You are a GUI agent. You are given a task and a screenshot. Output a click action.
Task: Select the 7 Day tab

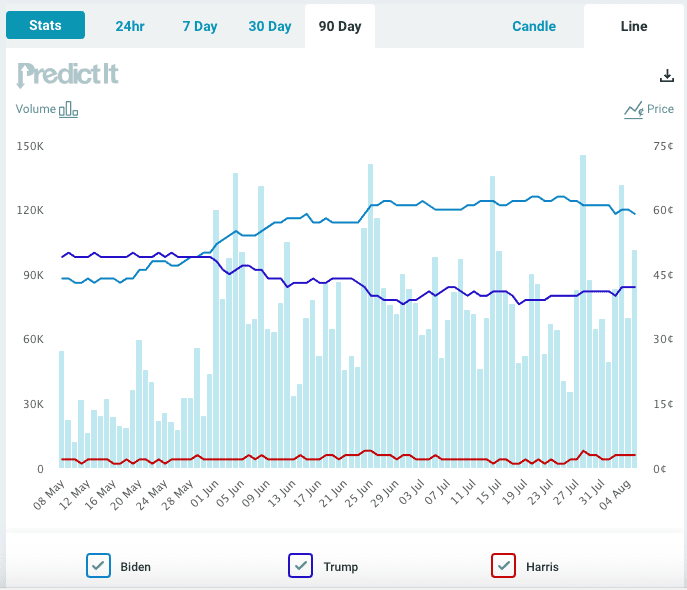click(x=200, y=26)
